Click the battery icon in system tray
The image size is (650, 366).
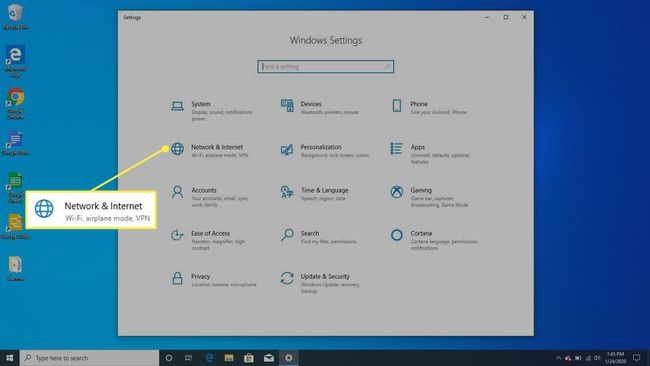coord(578,358)
